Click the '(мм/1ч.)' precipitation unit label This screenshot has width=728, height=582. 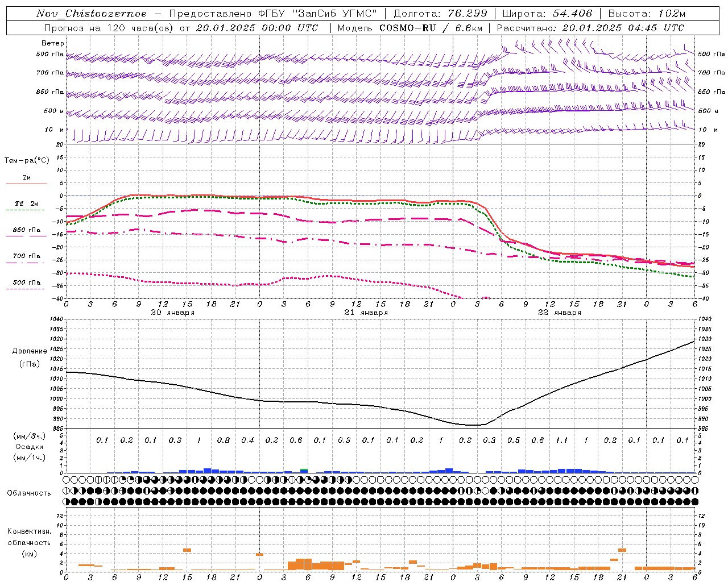tap(30, 458)
